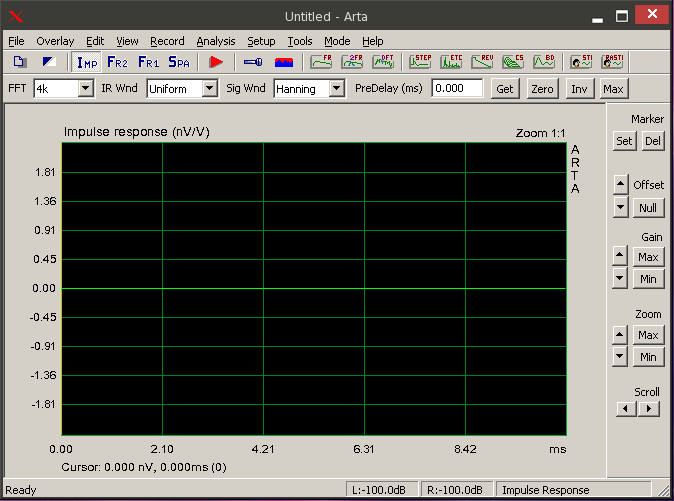
Task: Click the Arta red X title bar icon
Action: [16, 17]
